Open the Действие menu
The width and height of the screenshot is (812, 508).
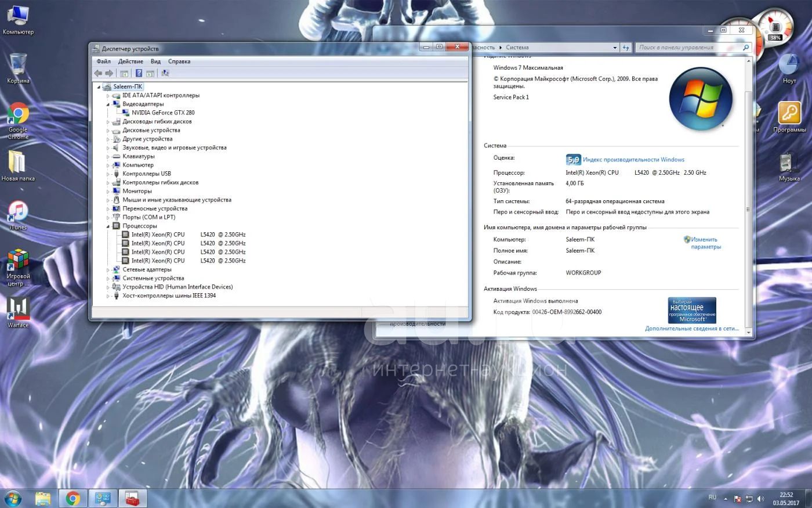pos(130,61)
